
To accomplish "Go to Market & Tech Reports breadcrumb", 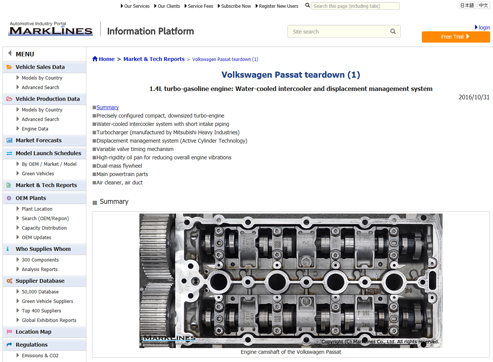I will tap(154, 59).
